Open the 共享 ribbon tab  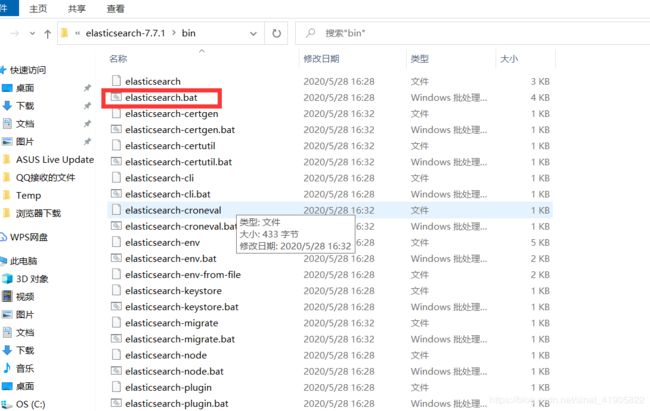[77, 9]
